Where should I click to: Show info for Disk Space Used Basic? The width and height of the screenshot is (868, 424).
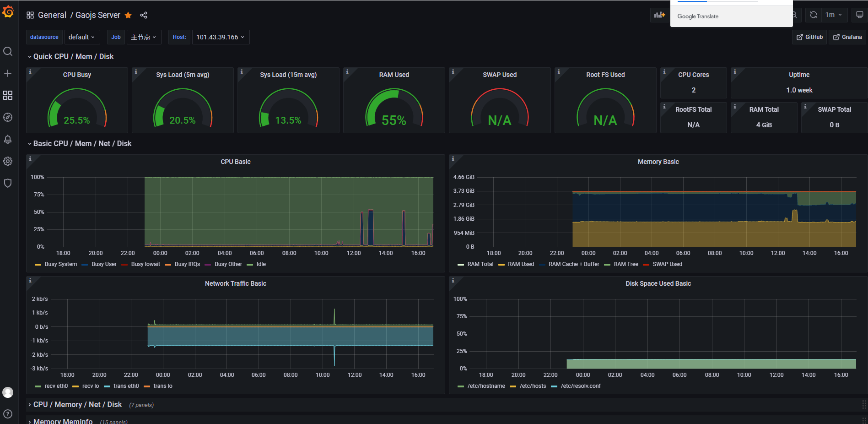[453, 280]
